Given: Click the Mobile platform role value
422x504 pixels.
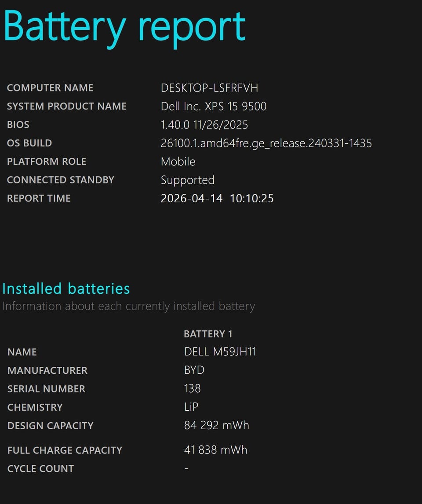Looking at the screenshot, I should 178,162.
